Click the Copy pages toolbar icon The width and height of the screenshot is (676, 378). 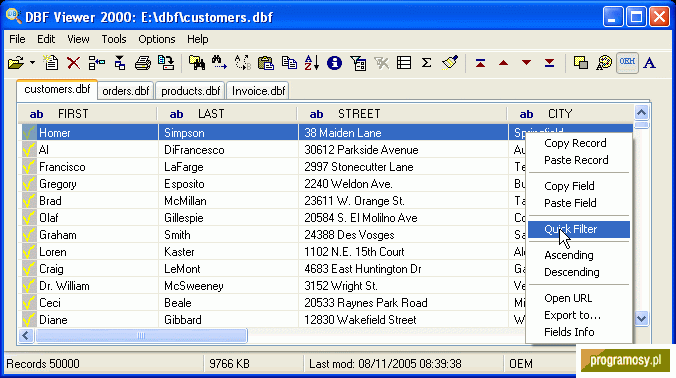click(x=289, y=63)
